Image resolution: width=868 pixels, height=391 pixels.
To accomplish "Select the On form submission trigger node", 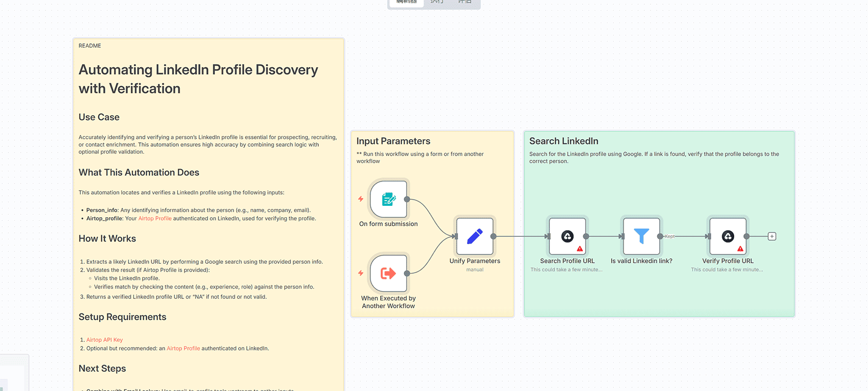I will tap(389, 199).
